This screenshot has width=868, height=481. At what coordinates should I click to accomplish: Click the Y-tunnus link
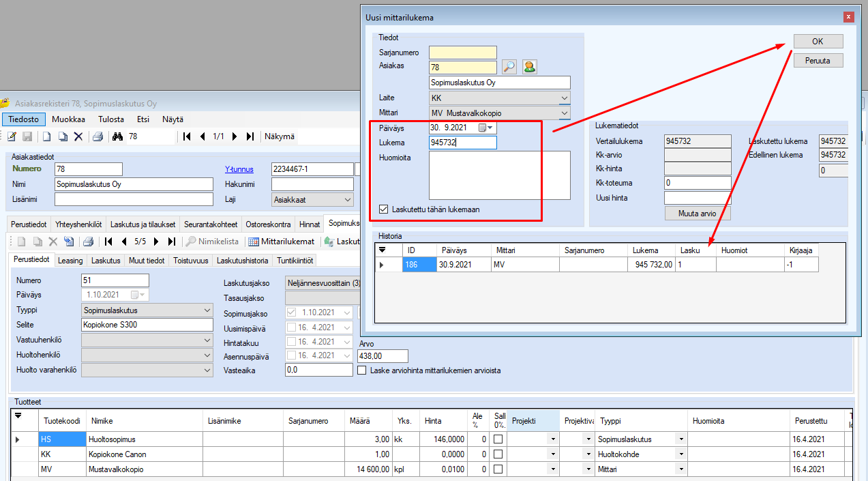[239, 169]
